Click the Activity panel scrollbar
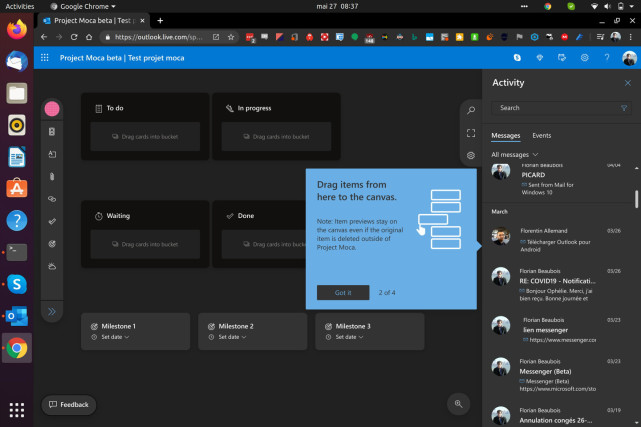Screen dimensions: 641x427 pyautogui.click(x=636, y=199)
